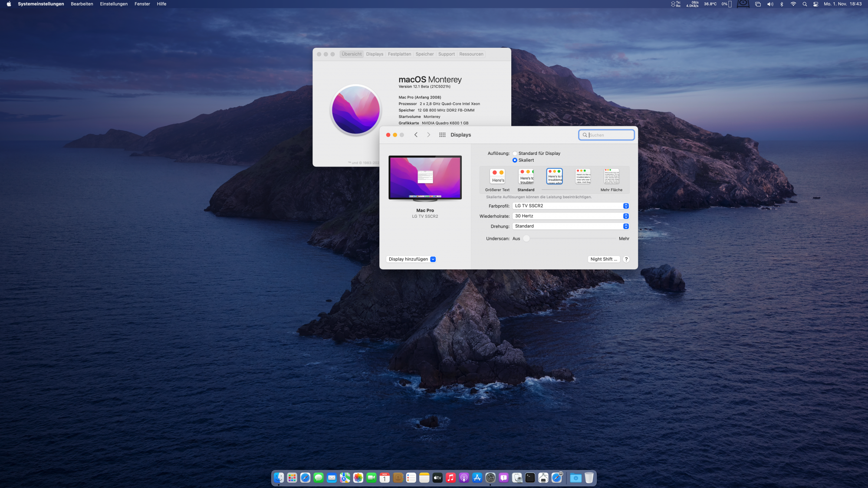Viewport: 868px width, 488px height.
Task: Click the volume icon in menu bar
Action: [770, 4]
